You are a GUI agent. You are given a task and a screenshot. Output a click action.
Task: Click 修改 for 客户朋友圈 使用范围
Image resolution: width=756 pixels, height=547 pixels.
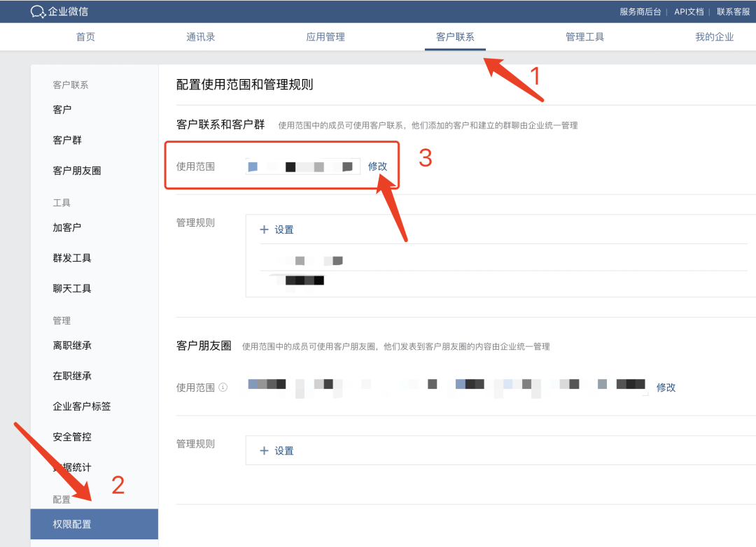(666, 388)
